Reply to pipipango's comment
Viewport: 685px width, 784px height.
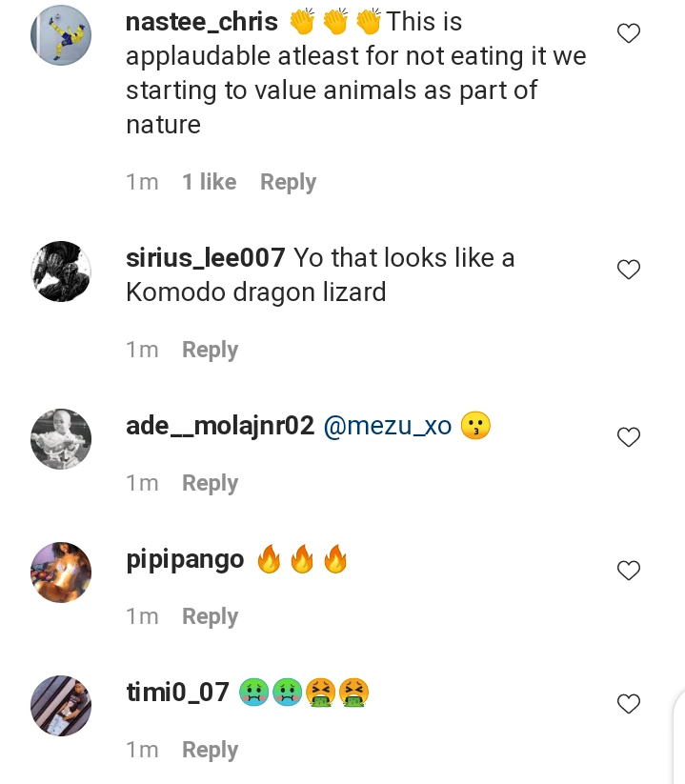pos(210,616)
